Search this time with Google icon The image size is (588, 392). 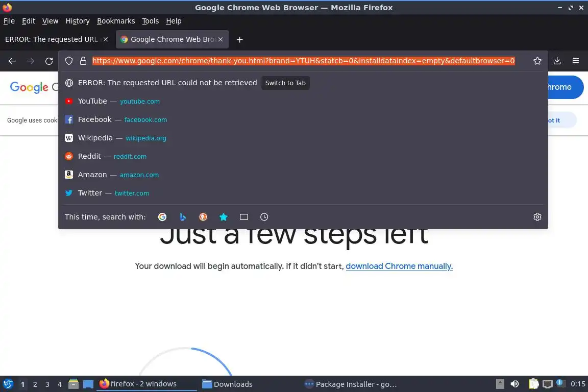pos(162,217)
